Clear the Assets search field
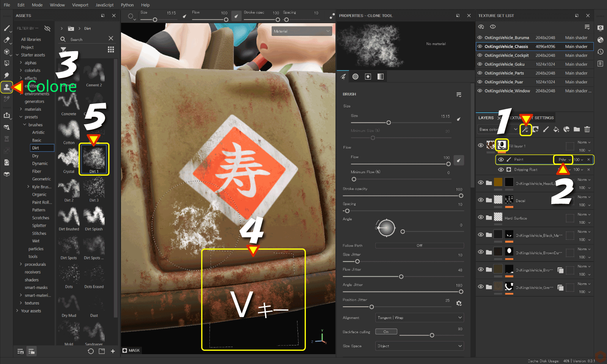 111,38
